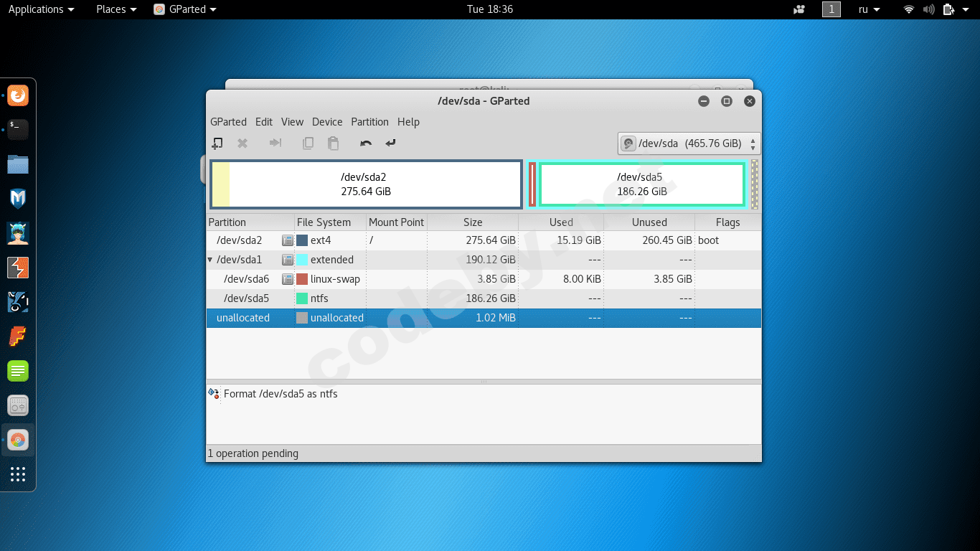
Task: Click the "190.12 GiB" size cell
Action: [x=491, y=260]
